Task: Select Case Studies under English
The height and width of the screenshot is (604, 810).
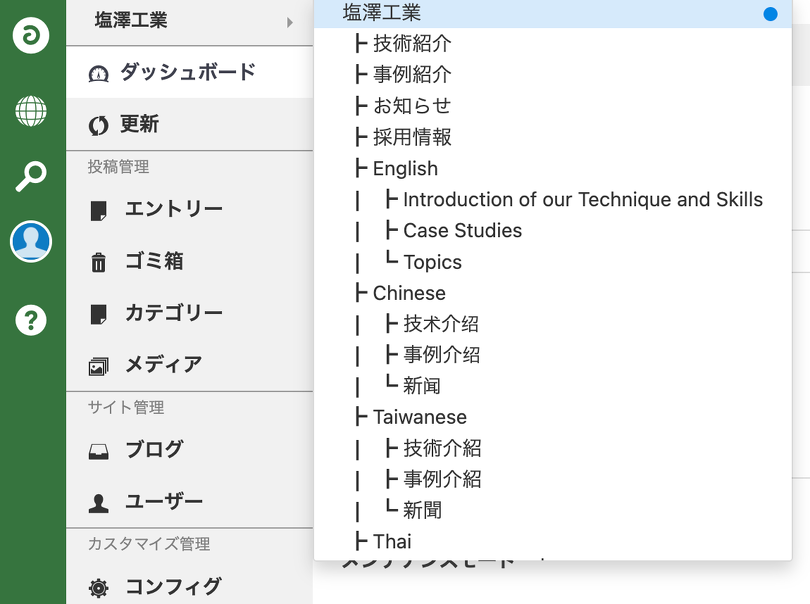Action: coord(462,230)
